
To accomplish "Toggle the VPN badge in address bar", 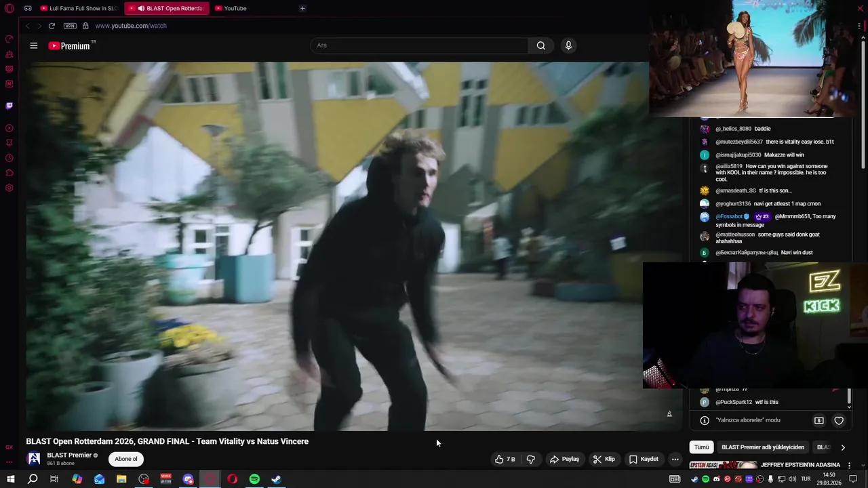I will 70,26.
